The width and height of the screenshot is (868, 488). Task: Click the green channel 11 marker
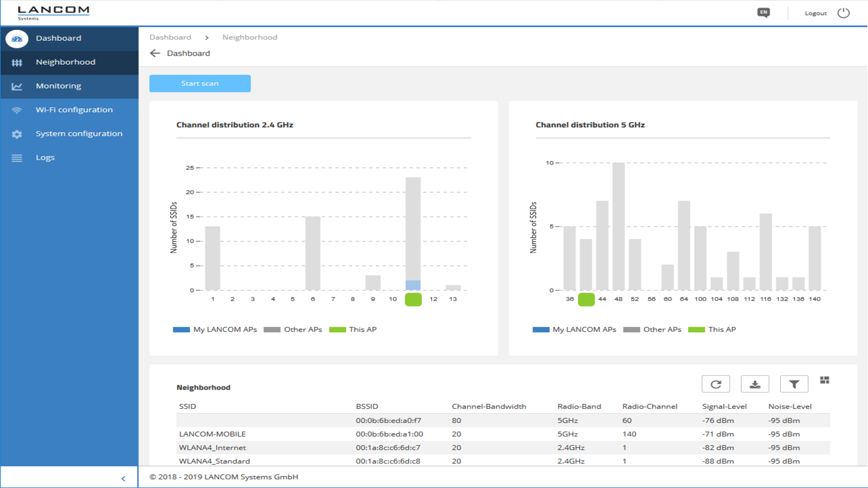(x=413, y=299)
